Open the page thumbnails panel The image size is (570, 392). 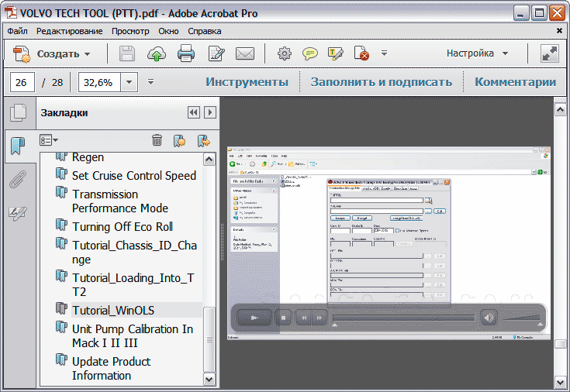[17, 113]
